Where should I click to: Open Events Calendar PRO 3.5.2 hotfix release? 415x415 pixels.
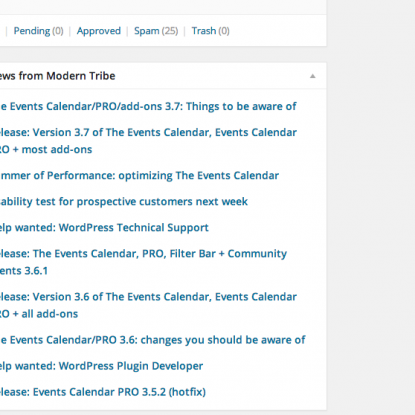[x=103, y=392]
